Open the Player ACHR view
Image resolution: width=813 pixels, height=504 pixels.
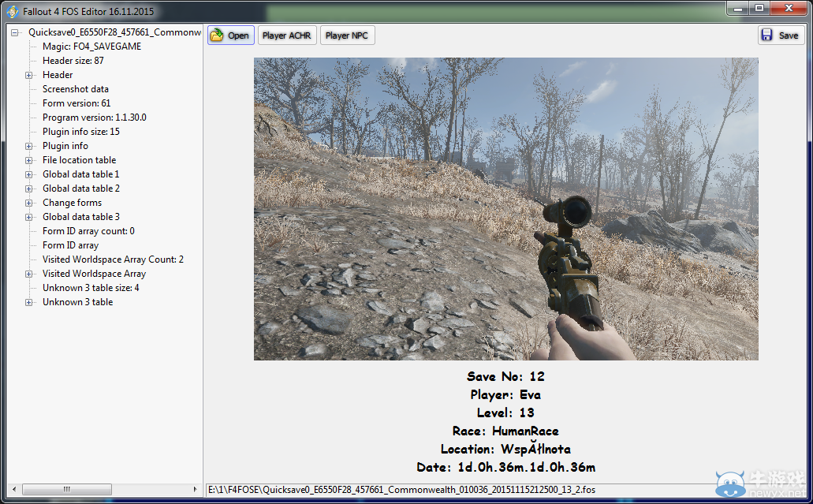(x=287, y=35)
